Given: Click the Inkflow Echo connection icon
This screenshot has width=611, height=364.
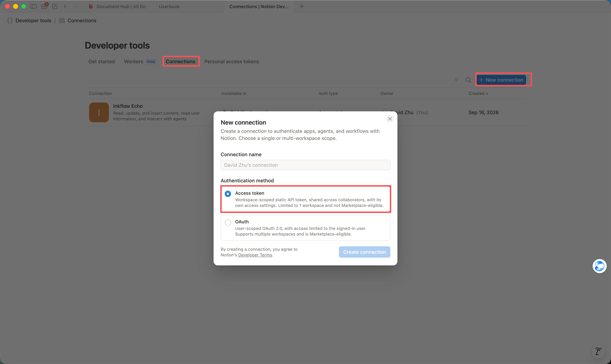Looking at the screenshot, I should click(99, 112).
